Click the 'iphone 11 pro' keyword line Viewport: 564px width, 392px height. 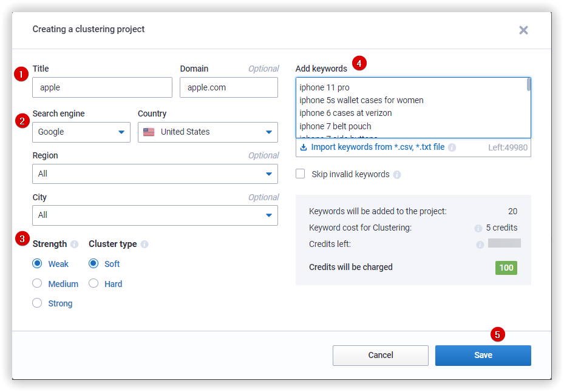324,87
